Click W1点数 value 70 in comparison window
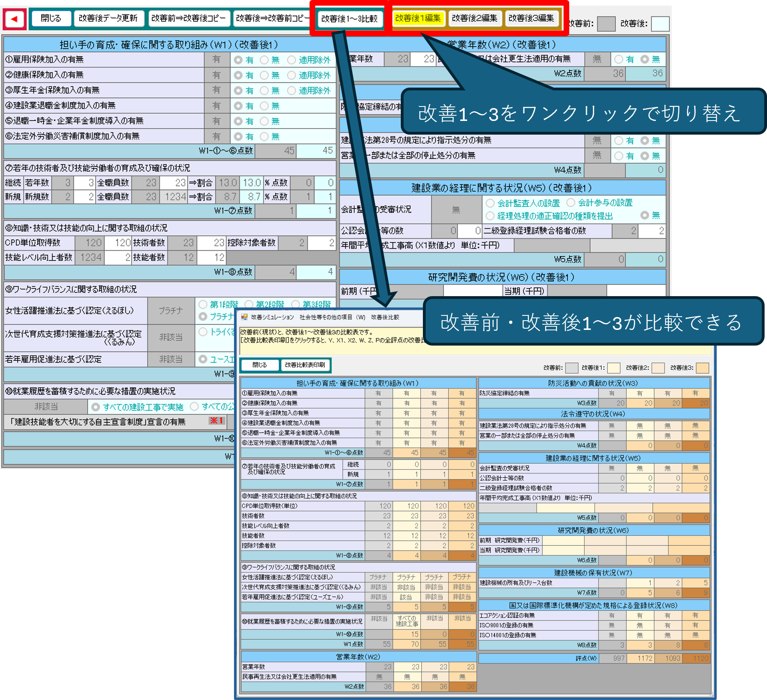 point(407,644)
